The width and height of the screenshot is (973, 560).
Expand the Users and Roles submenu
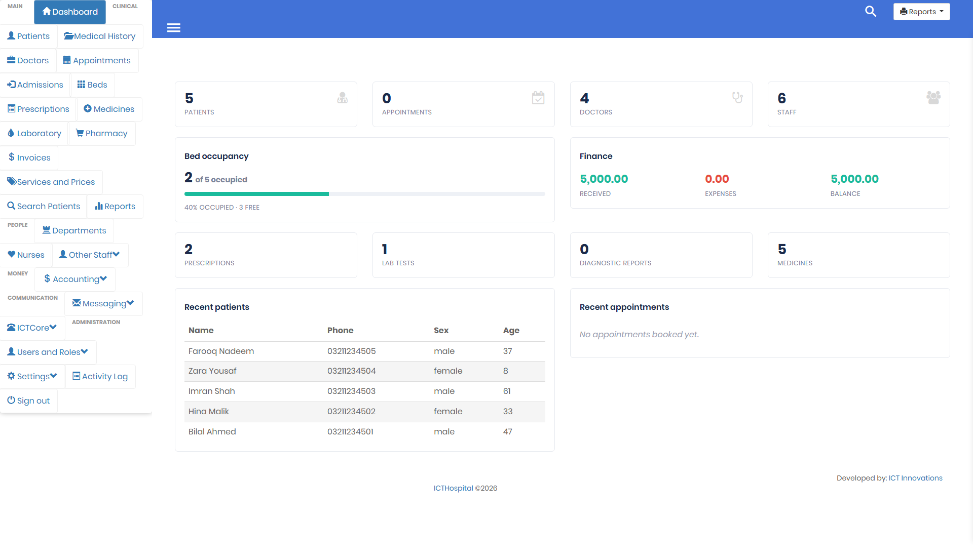48,352
